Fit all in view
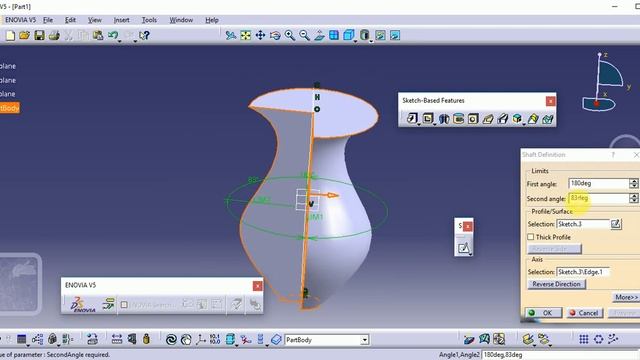 pyautogui.click(x=246, y=36)
